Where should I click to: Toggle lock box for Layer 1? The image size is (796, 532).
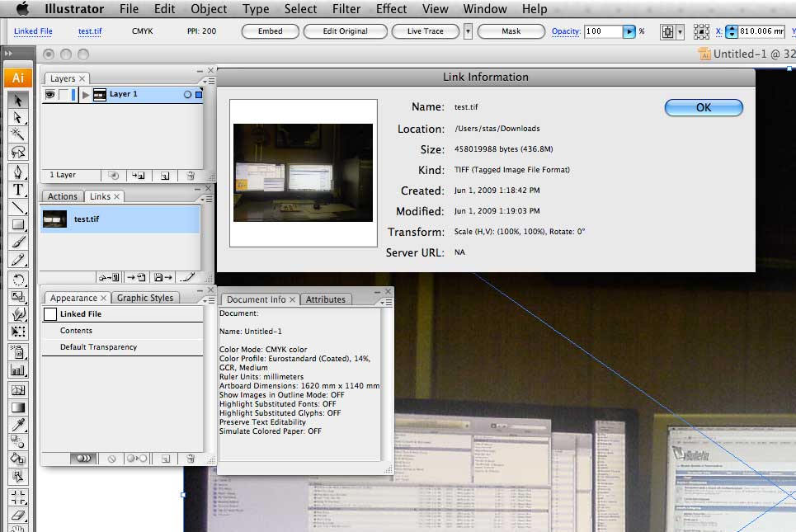(64, 94)
